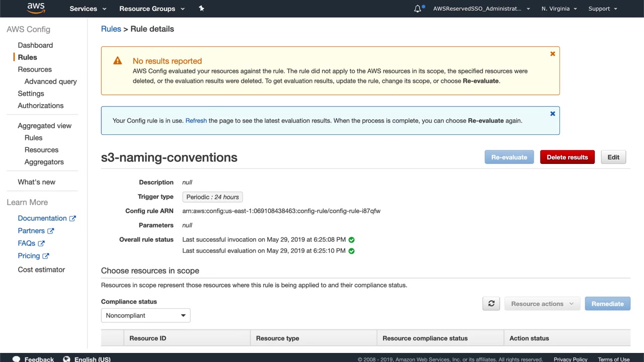The width and height of the screenshot is (644, 362).
Task: Click the Refresh link in info banner
Action: click(196, 121)
